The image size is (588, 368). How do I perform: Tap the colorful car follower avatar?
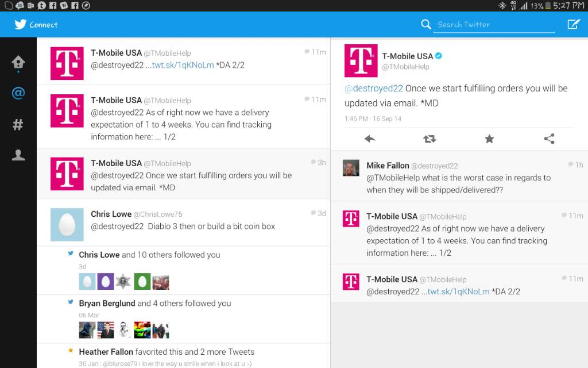pos(142,330)
